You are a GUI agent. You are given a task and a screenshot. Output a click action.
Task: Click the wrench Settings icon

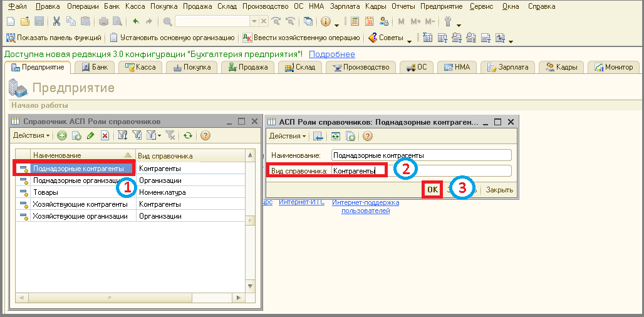click(x=448, y=21)
